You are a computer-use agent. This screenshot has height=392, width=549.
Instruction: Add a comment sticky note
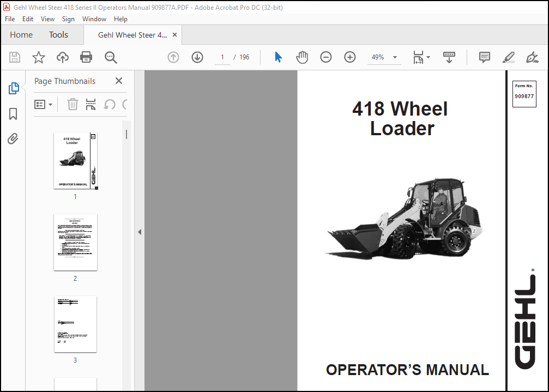pos(485,57)
